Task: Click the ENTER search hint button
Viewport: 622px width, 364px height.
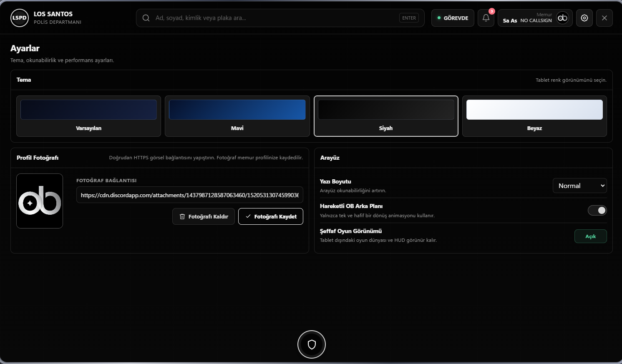Action: pos(409,18)
